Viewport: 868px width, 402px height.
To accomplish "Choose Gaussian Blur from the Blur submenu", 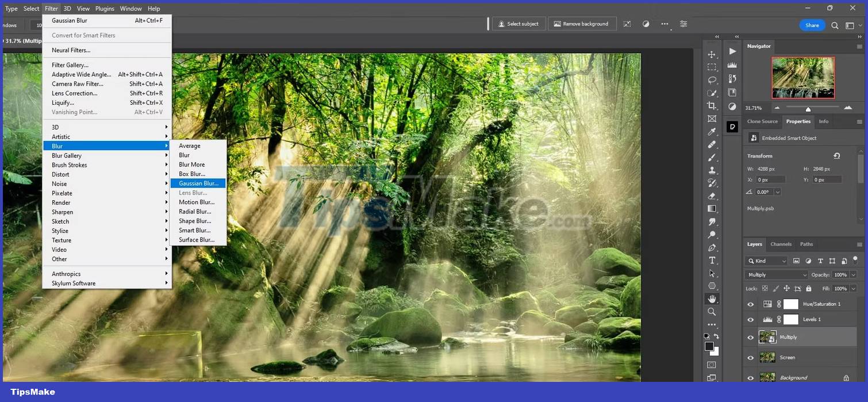I will coord(198,183).
